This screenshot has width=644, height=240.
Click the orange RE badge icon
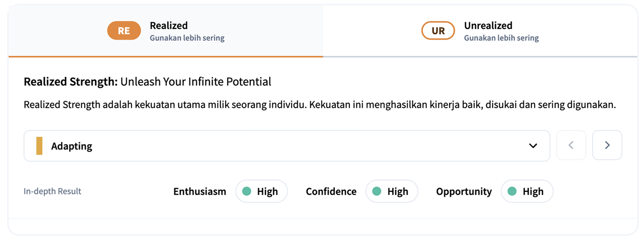click(124, 31)
